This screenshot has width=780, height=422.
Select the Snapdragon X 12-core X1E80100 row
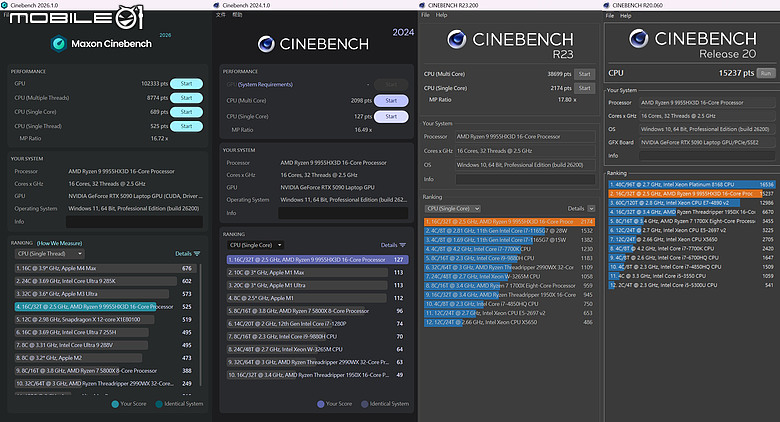(x=104, y=319)
